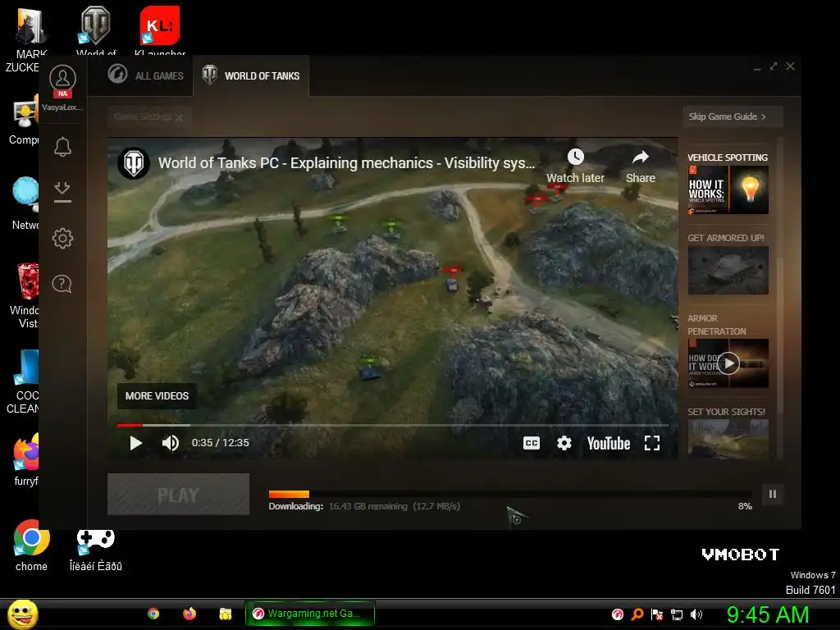
Task: Open the notifications bell in sidebar
Action: 62,147
